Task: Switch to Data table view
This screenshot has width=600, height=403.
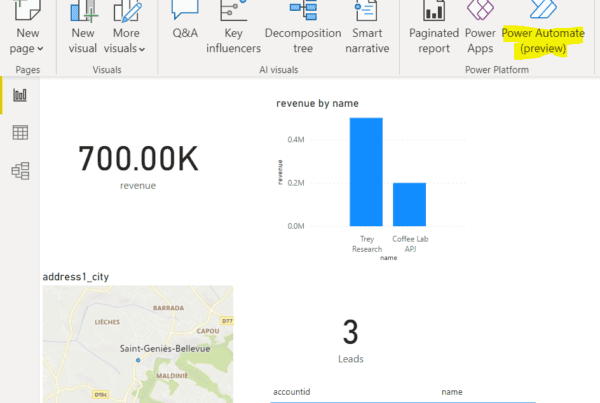Action: [20, 133]
